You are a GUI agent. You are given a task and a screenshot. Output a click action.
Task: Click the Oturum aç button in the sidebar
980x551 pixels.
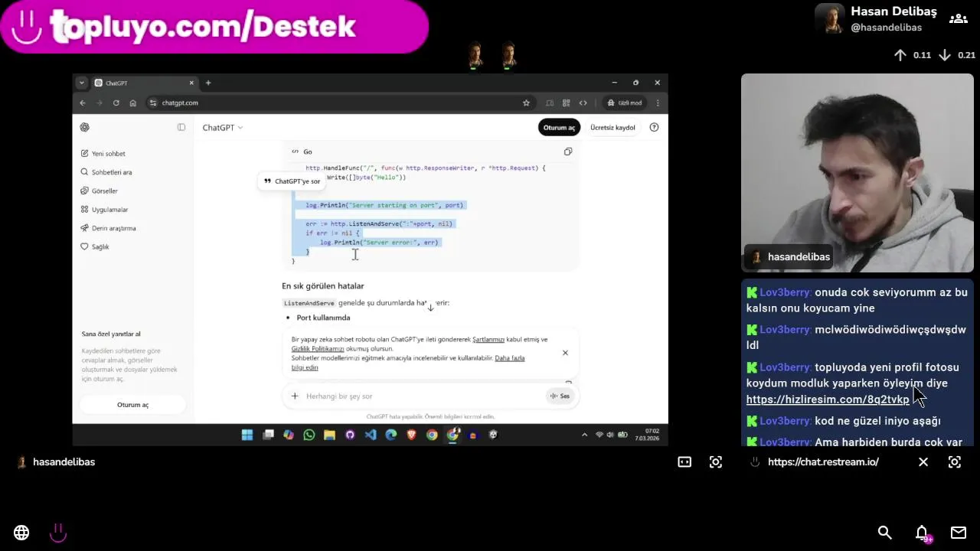click(133, 405)
